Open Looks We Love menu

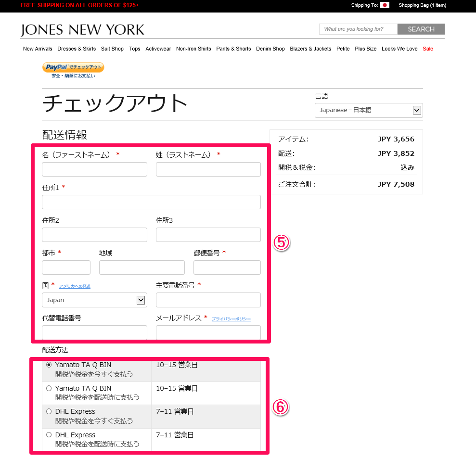click(x=399, y=49)
